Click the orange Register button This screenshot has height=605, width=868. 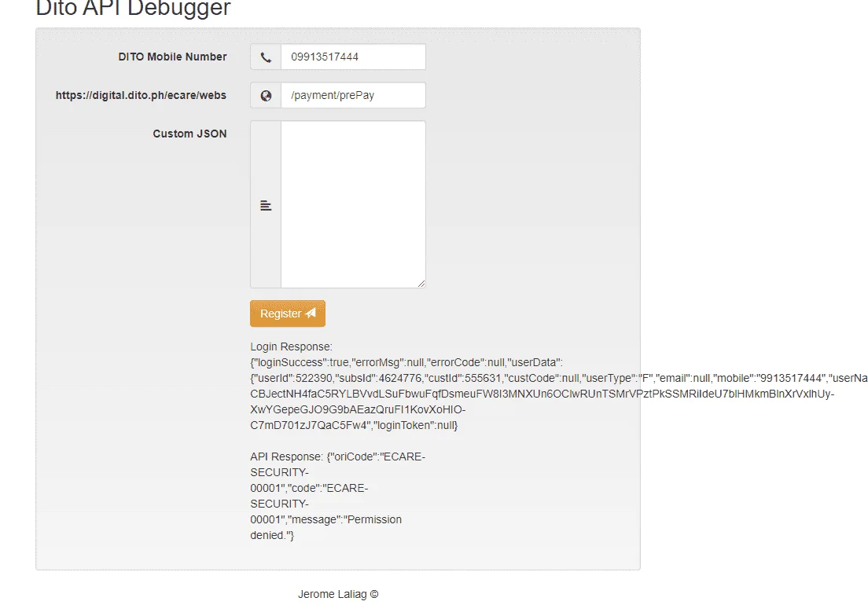[x=287, y=313]
